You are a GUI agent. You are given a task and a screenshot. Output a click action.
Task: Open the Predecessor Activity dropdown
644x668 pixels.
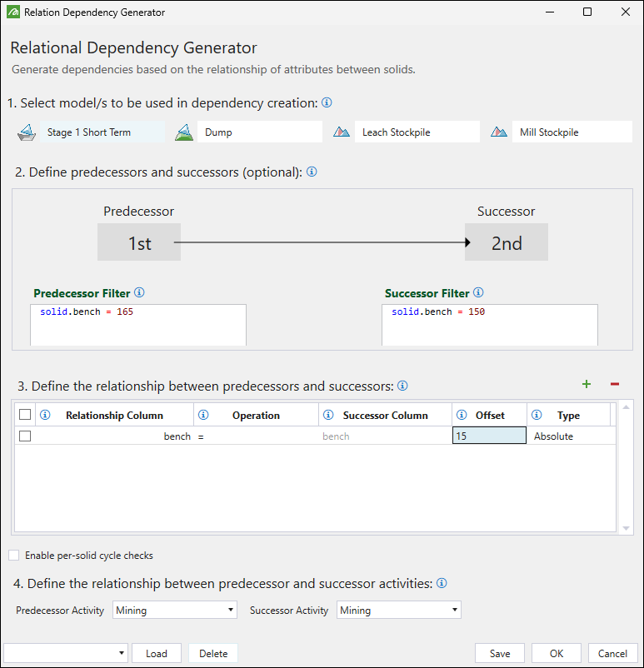[x=175, y=611]
